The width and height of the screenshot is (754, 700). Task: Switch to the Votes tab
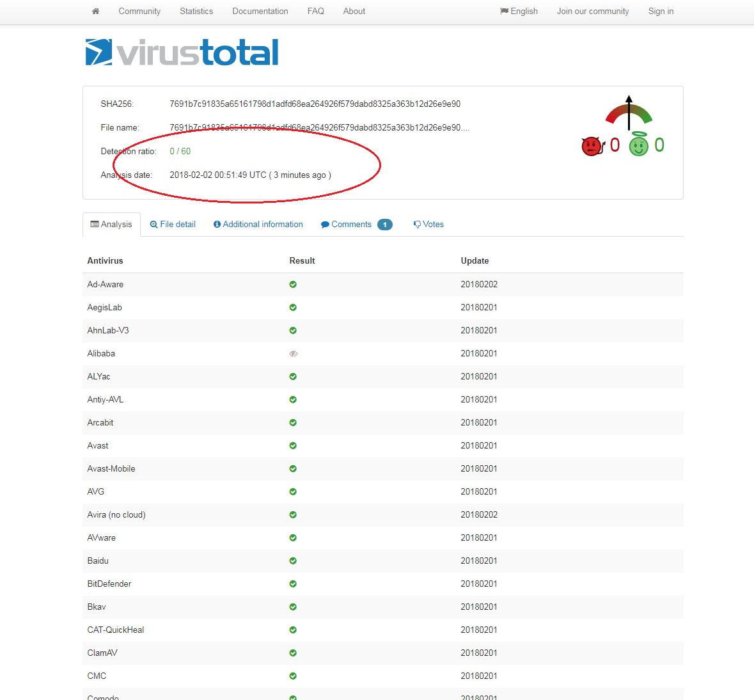(x=428, y=224)
